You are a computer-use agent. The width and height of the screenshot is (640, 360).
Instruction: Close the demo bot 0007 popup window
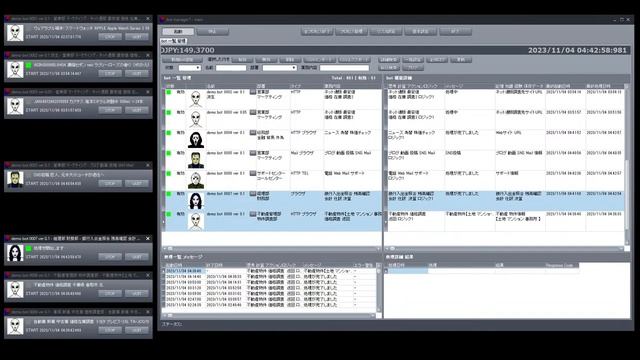pos(148,238)
